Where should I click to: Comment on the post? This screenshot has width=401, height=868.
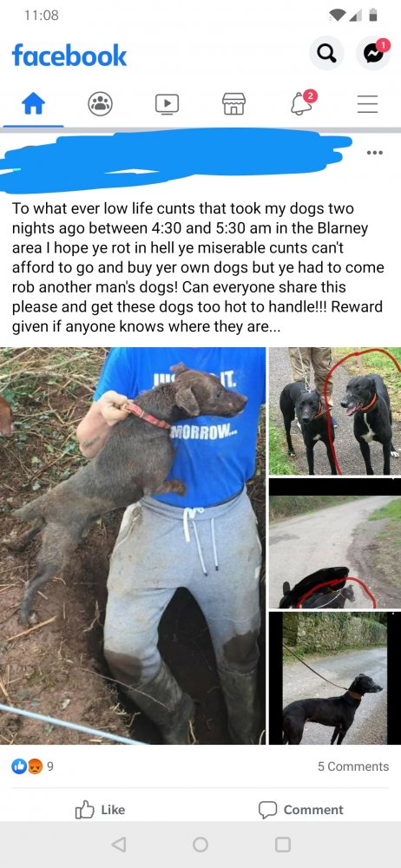pyautogui.click(x=300, y=810)
